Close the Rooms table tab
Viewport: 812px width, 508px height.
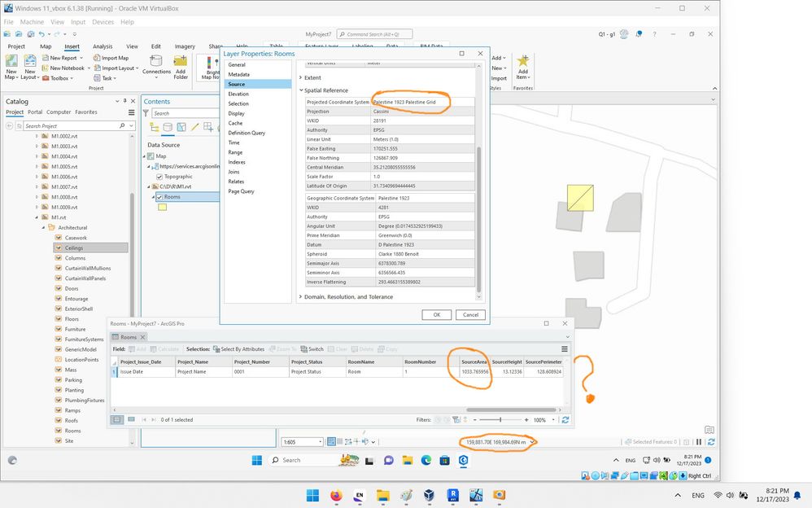[143, 337]
